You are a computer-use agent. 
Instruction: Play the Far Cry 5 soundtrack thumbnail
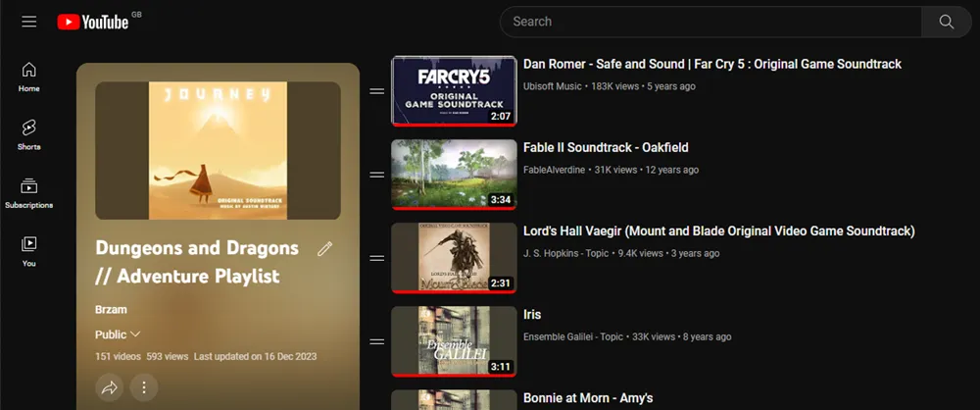454,91
